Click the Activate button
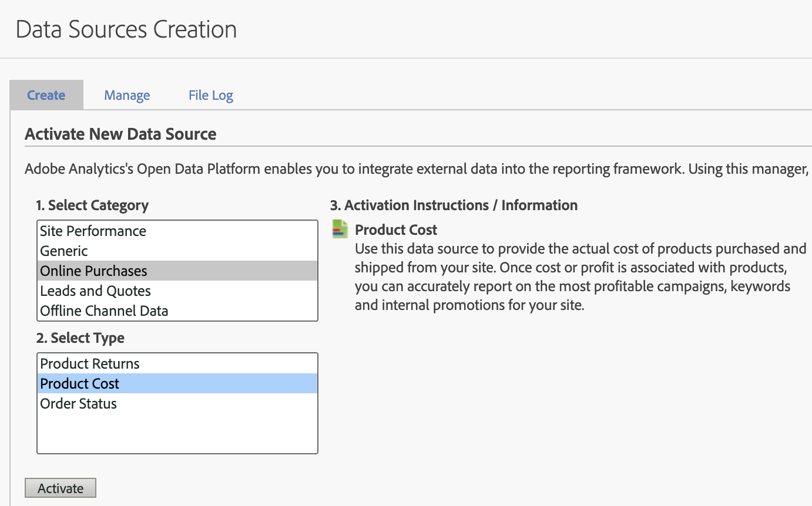The width and height of the screenshot is (812, 506). 61,488
